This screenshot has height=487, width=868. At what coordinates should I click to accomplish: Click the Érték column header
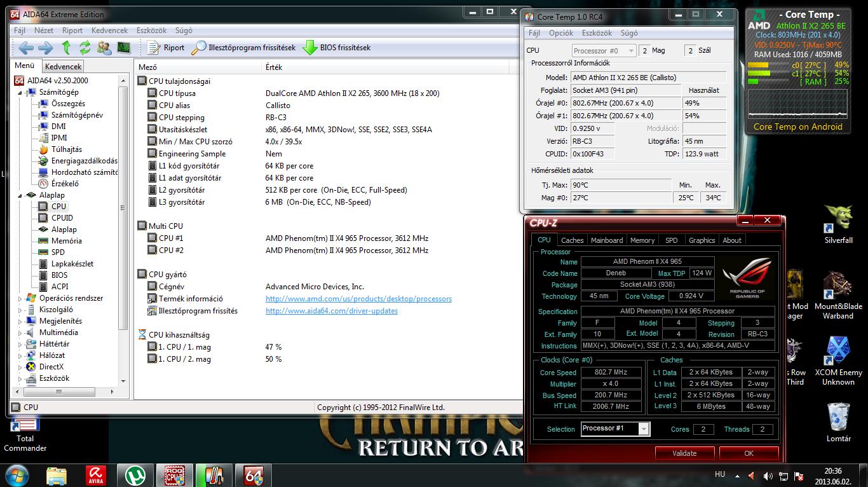274,67
